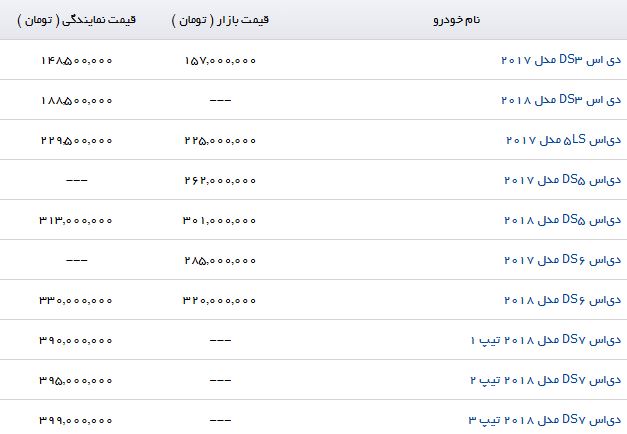
Task: Select the DS3 2017 dealer price 148,500,000
Action: 77,61
